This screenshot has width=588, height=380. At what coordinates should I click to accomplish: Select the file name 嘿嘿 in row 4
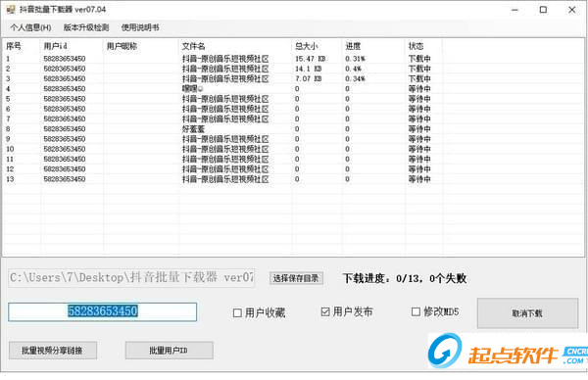pos(193,89)
